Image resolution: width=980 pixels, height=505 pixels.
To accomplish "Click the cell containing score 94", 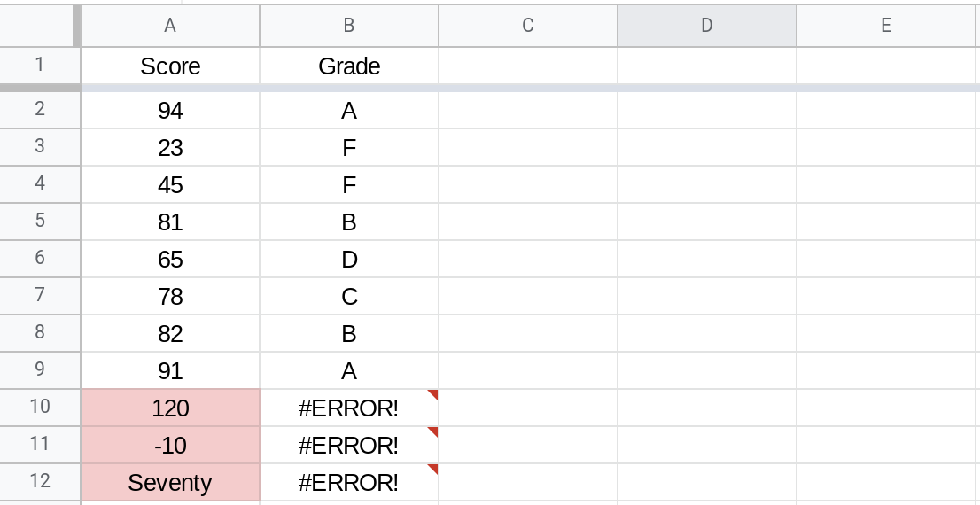I will point(170,111).
